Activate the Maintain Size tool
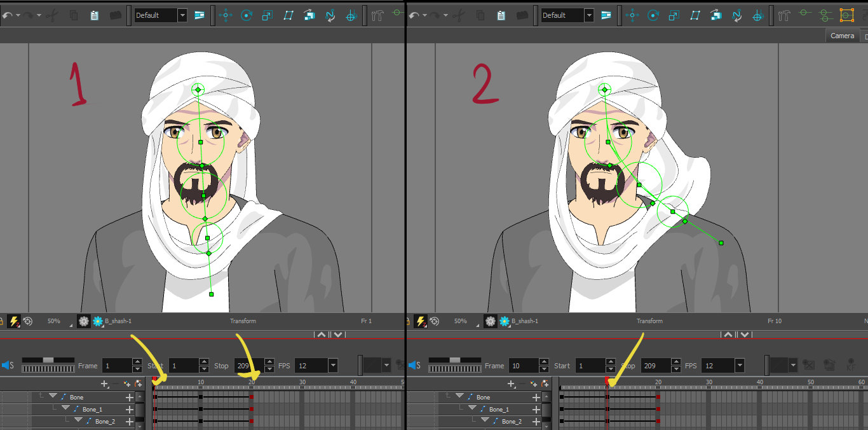This screenshot has height=430, width=868. tap(309, 15)
